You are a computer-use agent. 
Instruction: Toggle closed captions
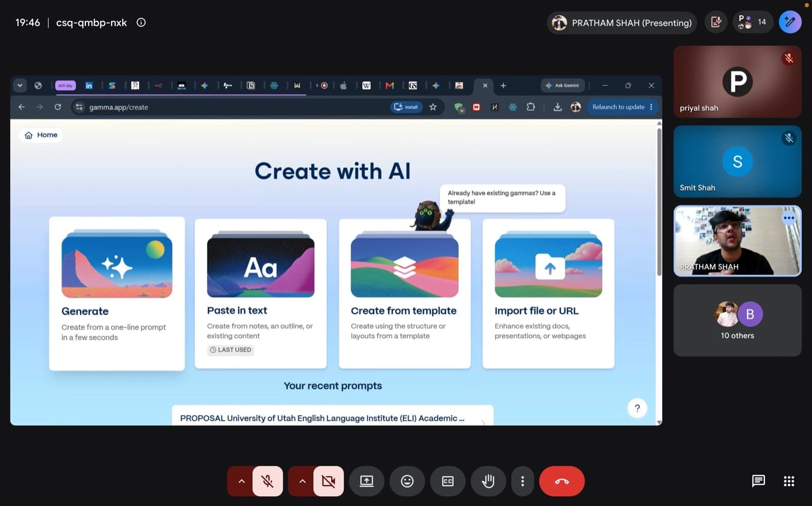click(448, 481)
